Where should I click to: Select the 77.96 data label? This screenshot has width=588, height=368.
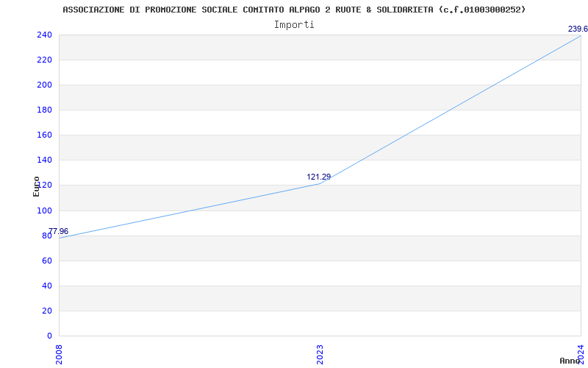point(58,231)
